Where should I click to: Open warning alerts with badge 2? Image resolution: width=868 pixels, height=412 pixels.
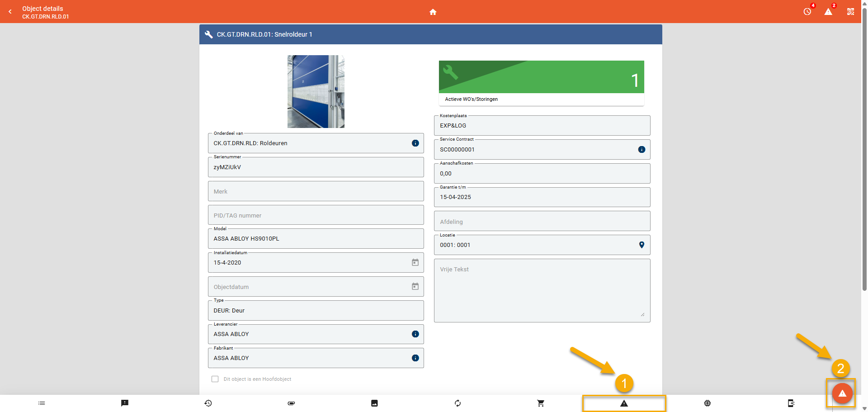(828, 12)
